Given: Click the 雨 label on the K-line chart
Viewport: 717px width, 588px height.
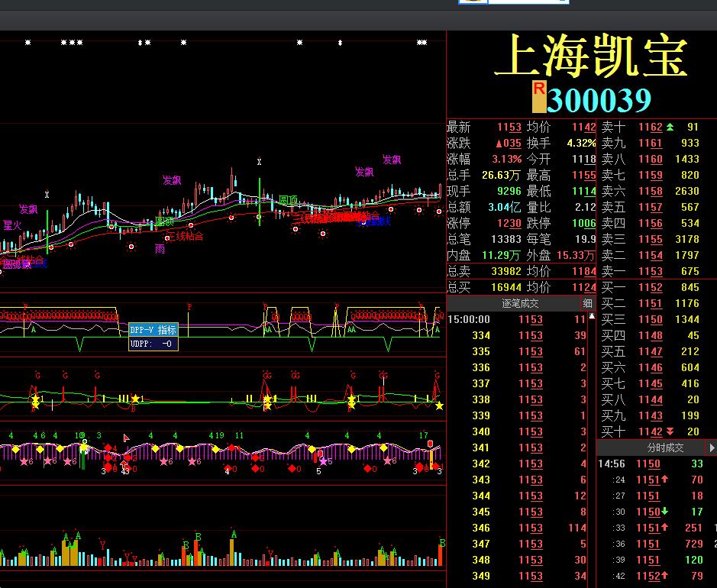Looking at the screenshot, I should tap(160, 249).
